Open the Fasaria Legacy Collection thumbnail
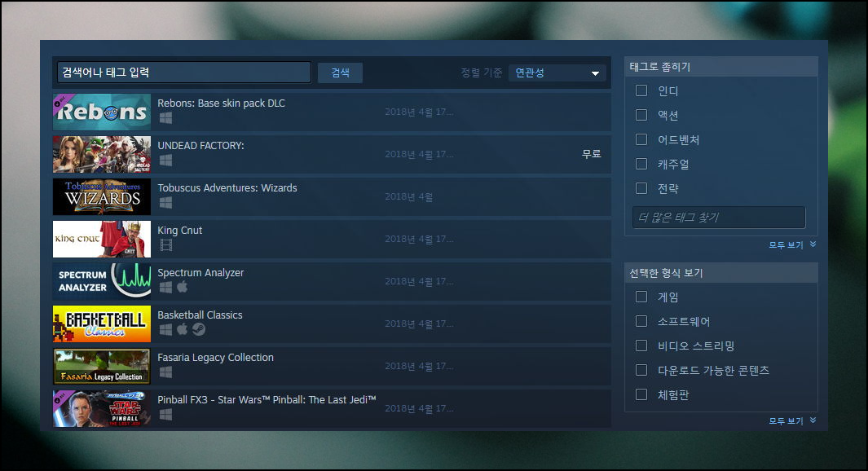The image size is (868, 471). [x=102, y=366]
